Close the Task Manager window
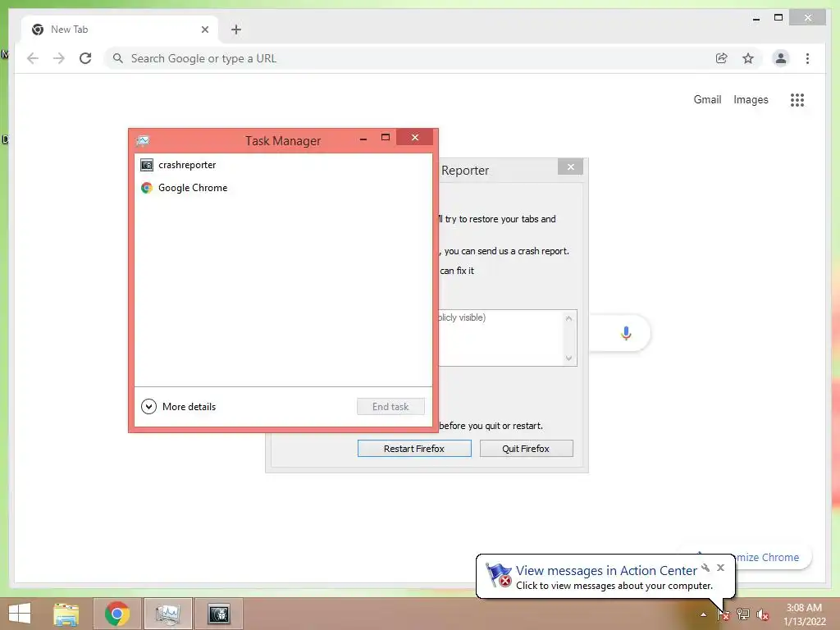Viewport: 840px width, 630px height. click(x=414, y=138)
